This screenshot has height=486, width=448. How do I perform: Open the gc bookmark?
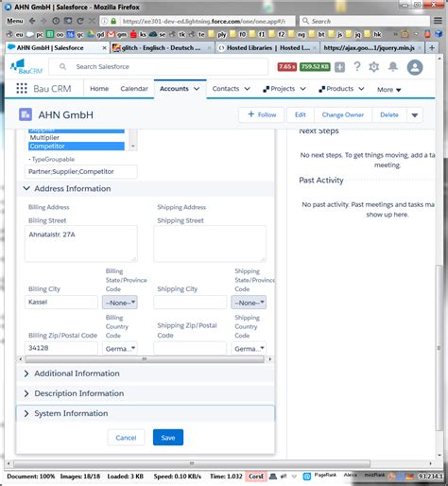point(76,34)
